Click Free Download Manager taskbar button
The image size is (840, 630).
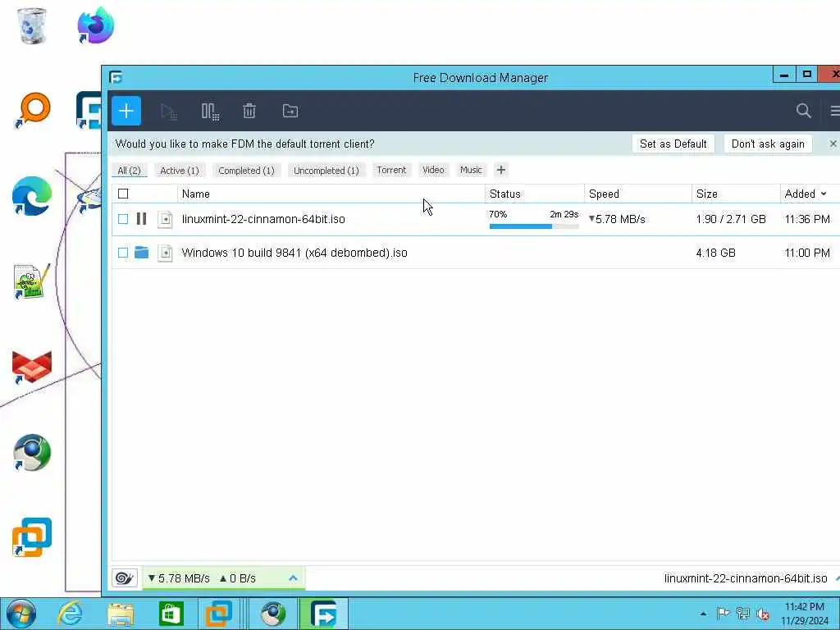pyautogui.click(x=323, y=614)
